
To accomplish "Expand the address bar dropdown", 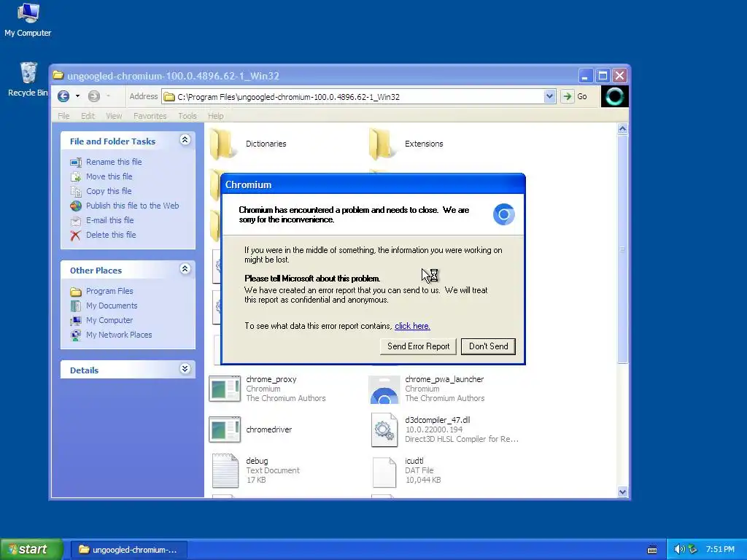I will point(549,97).
